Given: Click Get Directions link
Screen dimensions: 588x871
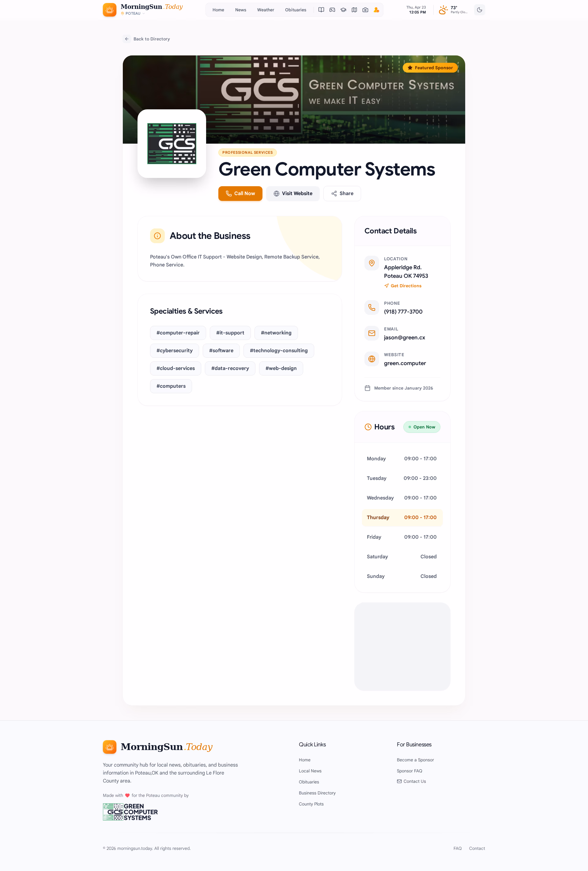Looking at the screenshot, I should (403, 286).
